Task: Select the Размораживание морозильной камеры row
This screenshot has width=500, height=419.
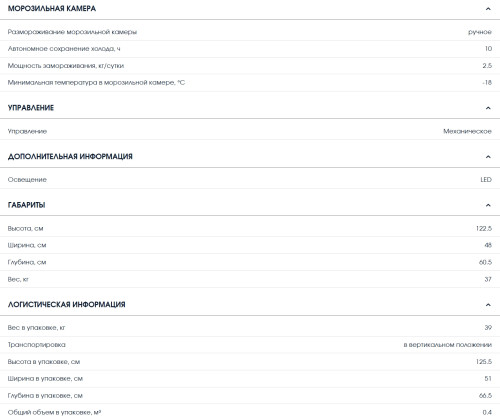Action: 250,32
